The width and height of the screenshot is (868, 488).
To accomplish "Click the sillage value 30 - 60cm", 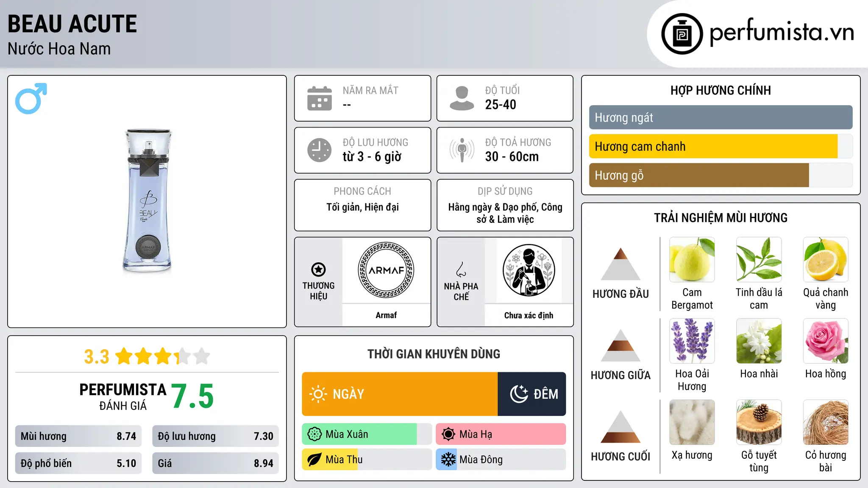I will point(512,157).
